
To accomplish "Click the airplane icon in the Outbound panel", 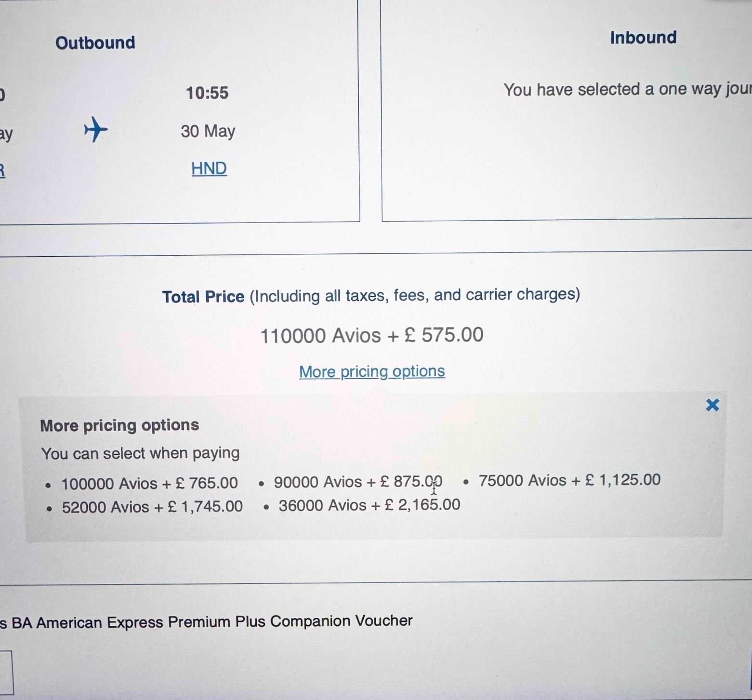I will tap(95, 130).
